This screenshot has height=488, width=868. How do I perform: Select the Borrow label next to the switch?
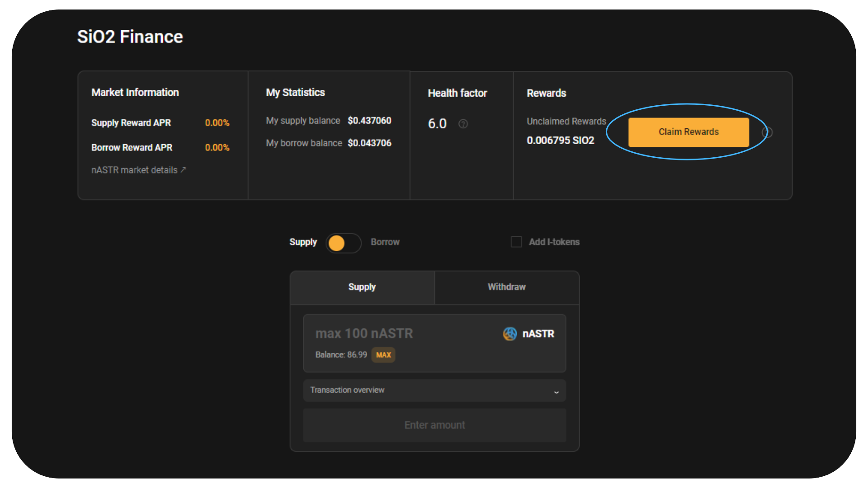(x=385, y=242)
